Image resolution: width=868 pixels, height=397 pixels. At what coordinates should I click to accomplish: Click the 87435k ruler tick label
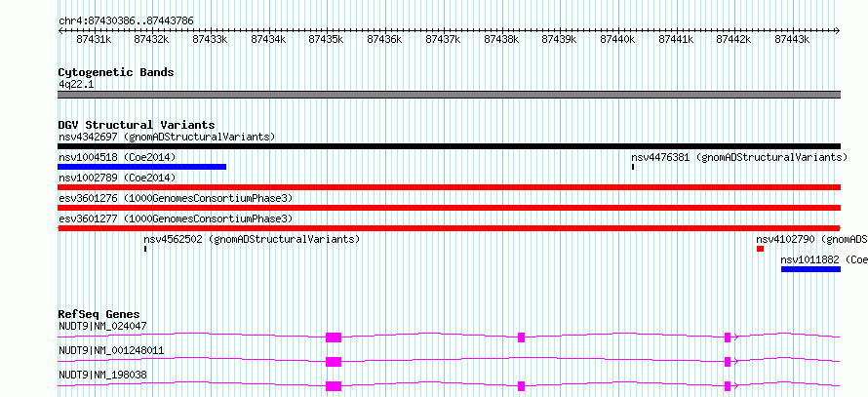point(326,39)
